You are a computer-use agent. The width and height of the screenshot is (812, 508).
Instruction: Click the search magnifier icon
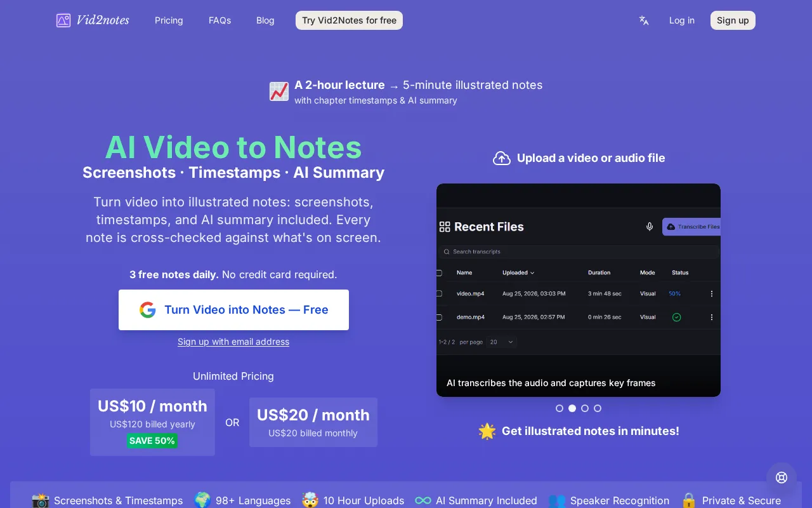(x=447, y=252)
